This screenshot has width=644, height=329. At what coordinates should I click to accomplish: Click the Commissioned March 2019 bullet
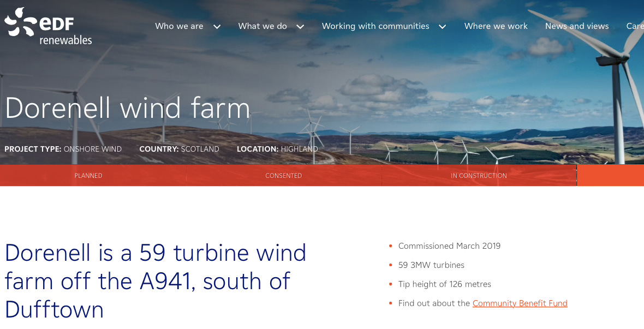click(449, 246)
